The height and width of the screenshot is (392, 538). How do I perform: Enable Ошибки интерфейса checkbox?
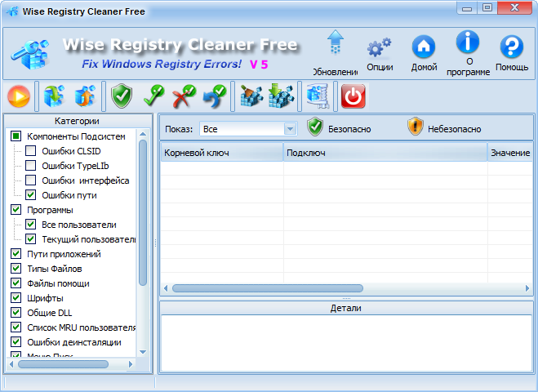coord(30,180)
